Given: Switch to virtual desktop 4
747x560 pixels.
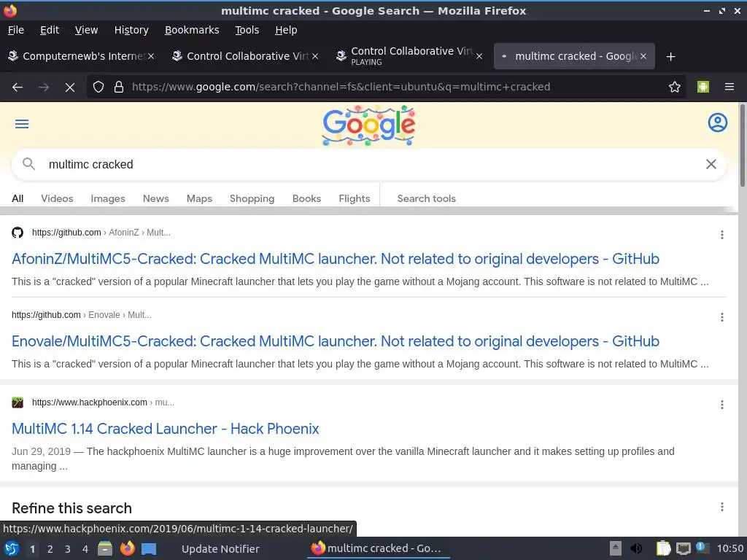Looking at the screenshot, I should (x=85, y=549).
